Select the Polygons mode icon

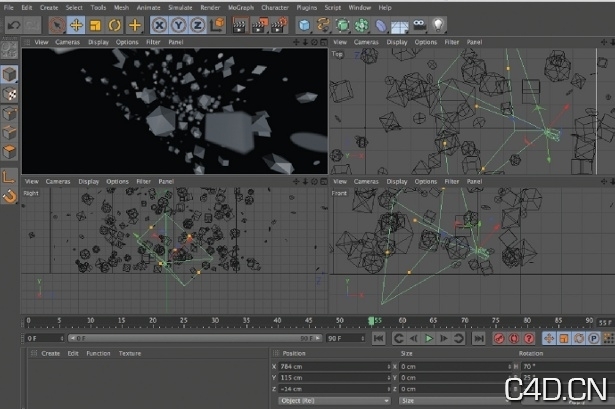(x=9, y=152)
